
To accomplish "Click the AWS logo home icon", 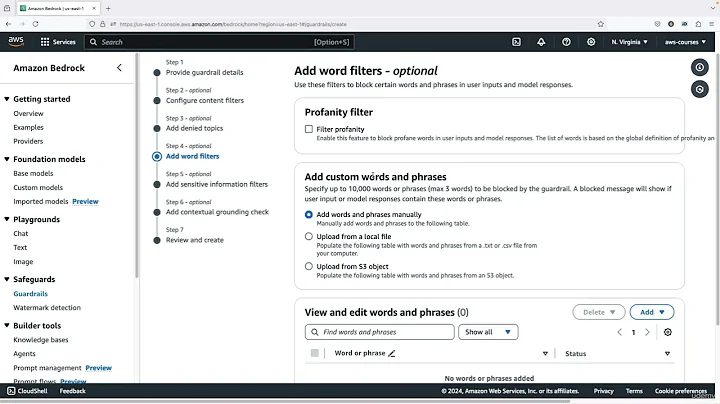I will (16, 41).
